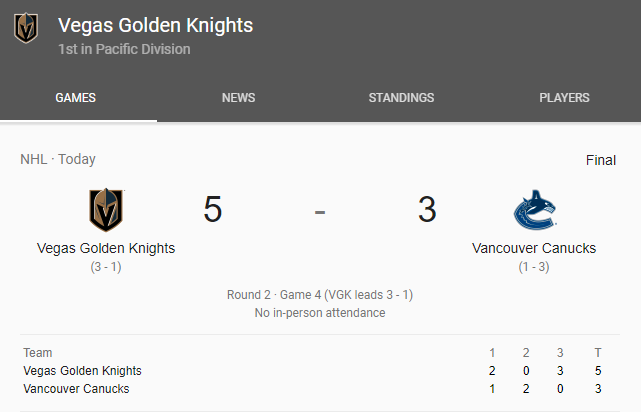This screenshot has width=641, height=412.
Task: Click the T total column header
Action: pyautogui.click(x=598, y=353)
